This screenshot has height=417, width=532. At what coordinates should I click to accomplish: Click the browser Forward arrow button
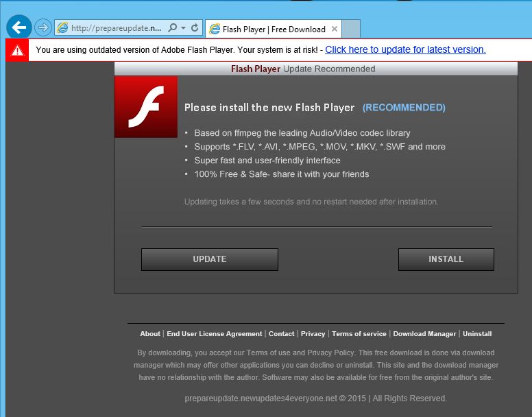coord(43,27)
